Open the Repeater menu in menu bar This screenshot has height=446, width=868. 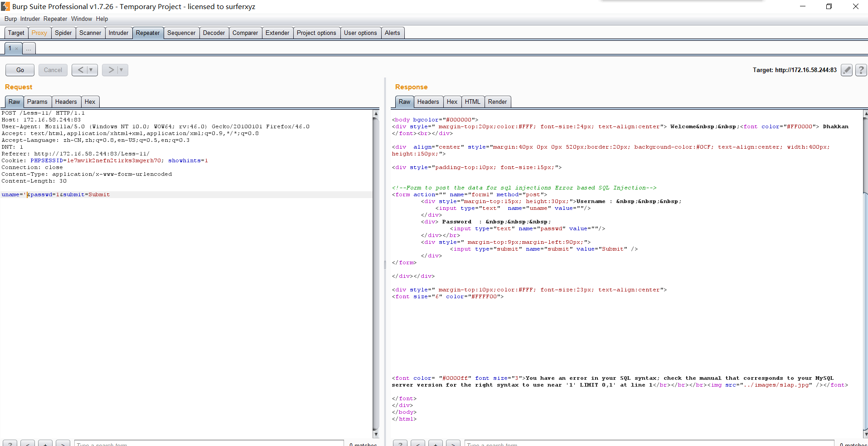coord(55,19)
